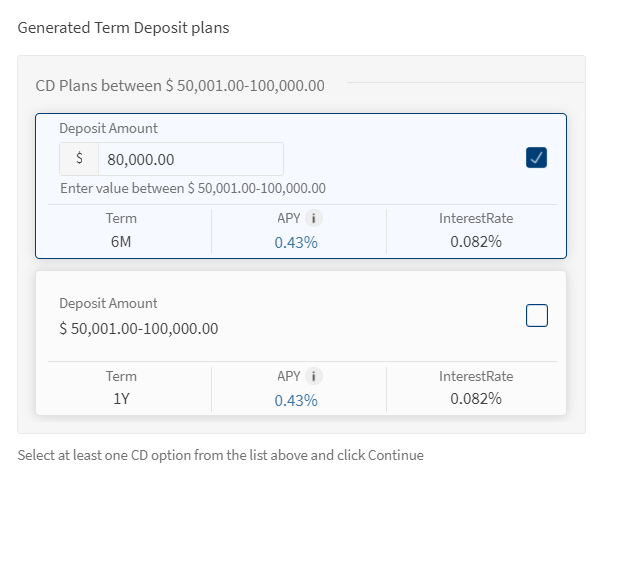The width and height of the screenshot is (619, 571).
Task: Select the 1Y plan checkbox
Action: click(x=536, y=316)
